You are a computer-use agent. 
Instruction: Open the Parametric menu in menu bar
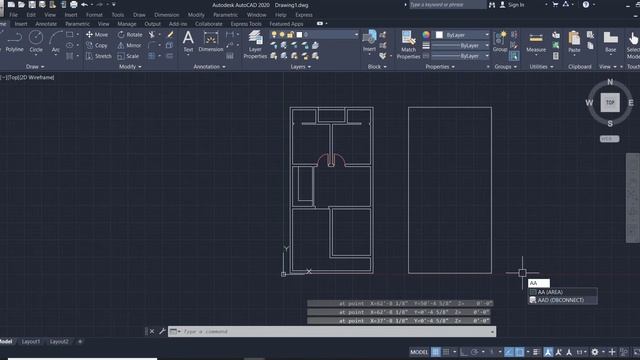(x=225, y=15)
